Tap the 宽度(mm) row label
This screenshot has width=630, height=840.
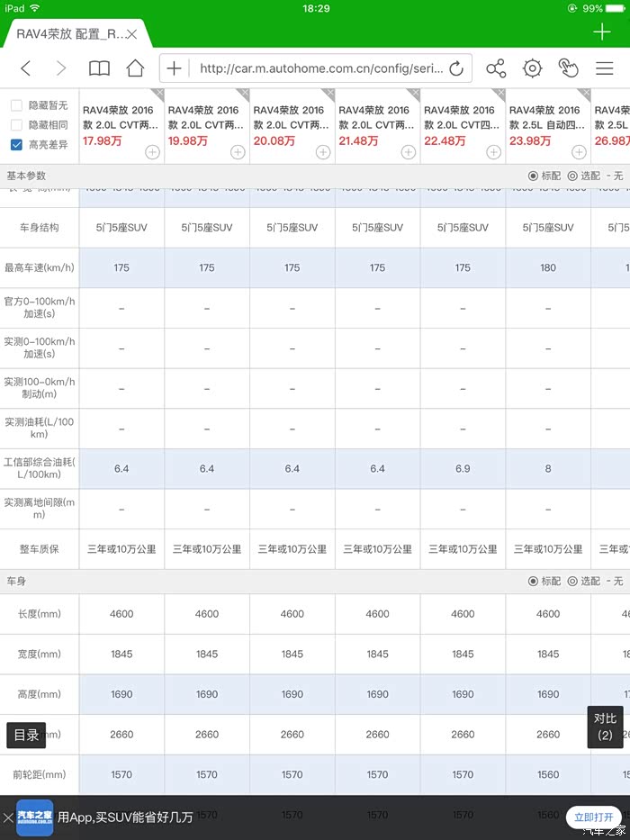pyautogui.click(x=39, y=654)
